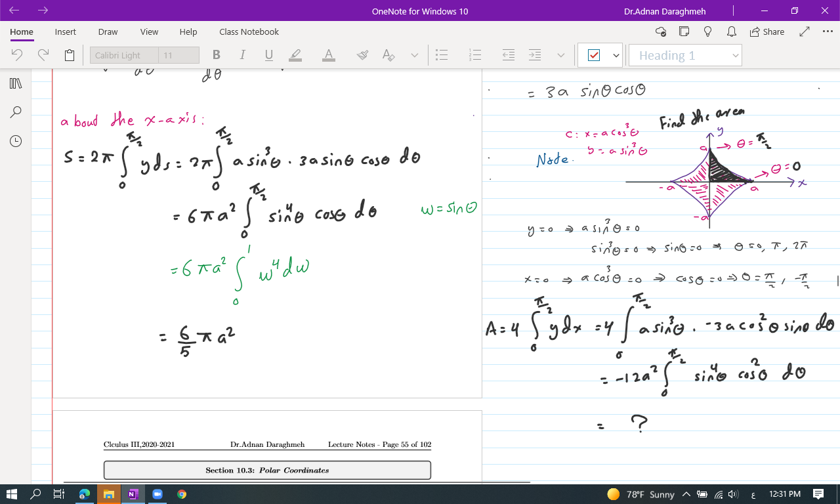Open the Calibri Light font name box
This screenshot has width=840, height=504.
point(124,55)
